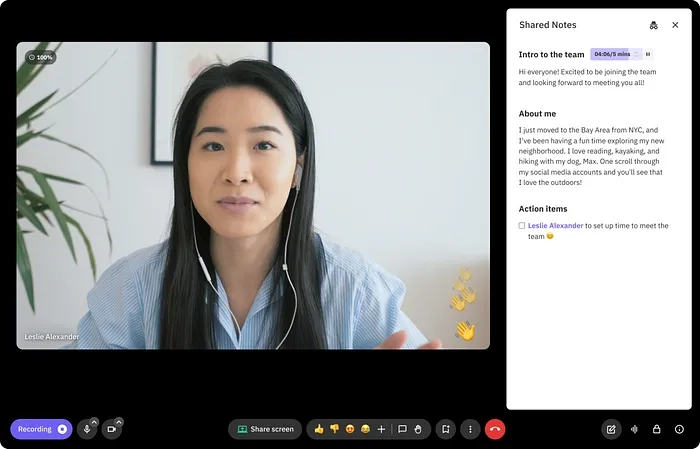Turn off the camera
Image resolution: width=700 pixels, height=449 pixels.
[x=111, y=430]
